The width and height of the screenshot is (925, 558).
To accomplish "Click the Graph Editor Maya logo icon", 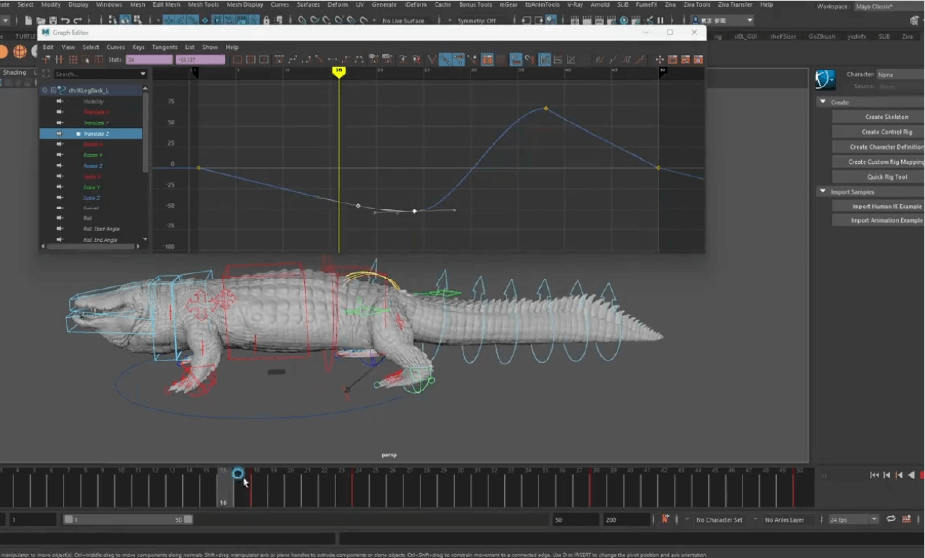I will click(x=46, y=33).
